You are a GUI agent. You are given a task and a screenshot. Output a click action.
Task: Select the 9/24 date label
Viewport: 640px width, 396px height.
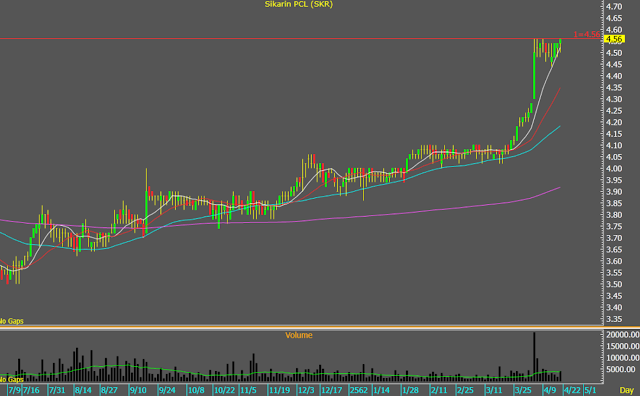[167, 390]
